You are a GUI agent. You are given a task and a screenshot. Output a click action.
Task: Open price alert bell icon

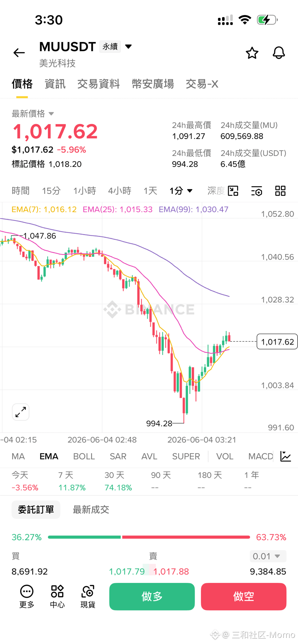(279, 53)
